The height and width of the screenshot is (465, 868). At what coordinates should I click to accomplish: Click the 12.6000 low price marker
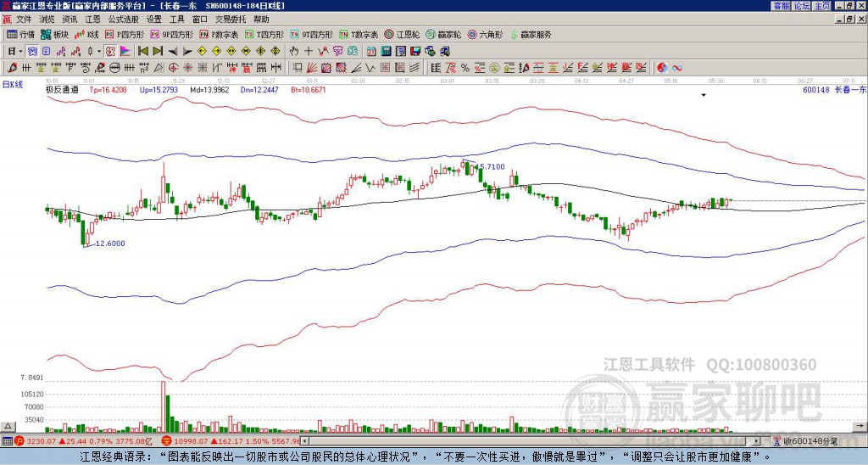(x=110, y=244)
